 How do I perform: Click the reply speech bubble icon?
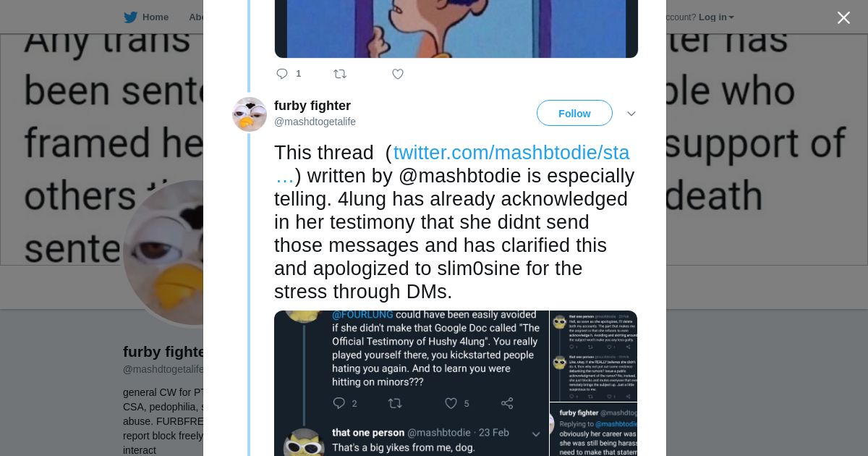[282, 74]
